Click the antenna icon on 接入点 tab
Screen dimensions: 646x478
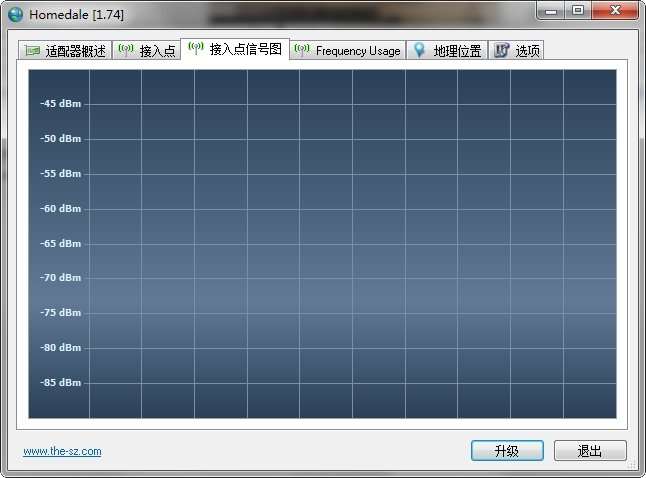click(126, 50)
